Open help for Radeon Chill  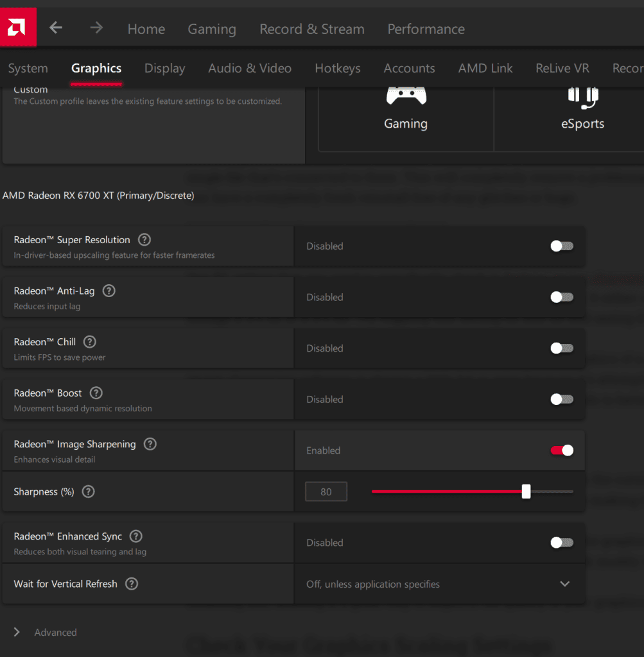pos(90,342)
